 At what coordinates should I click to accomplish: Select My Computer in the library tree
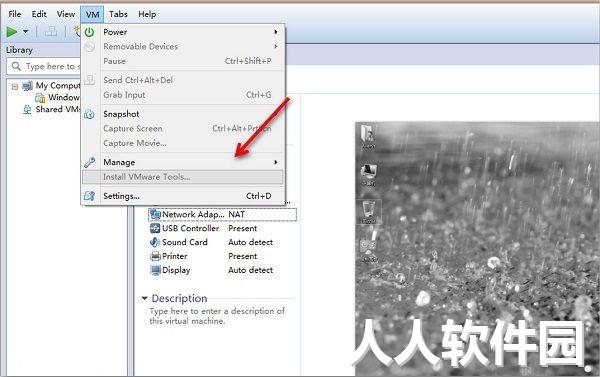click(58, 86)
